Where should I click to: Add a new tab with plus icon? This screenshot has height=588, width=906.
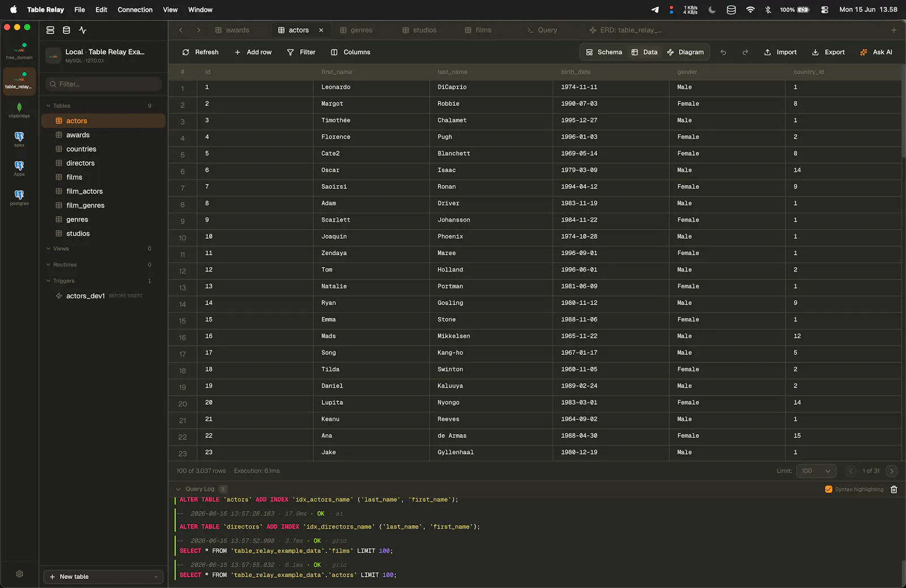pos(894,30)
